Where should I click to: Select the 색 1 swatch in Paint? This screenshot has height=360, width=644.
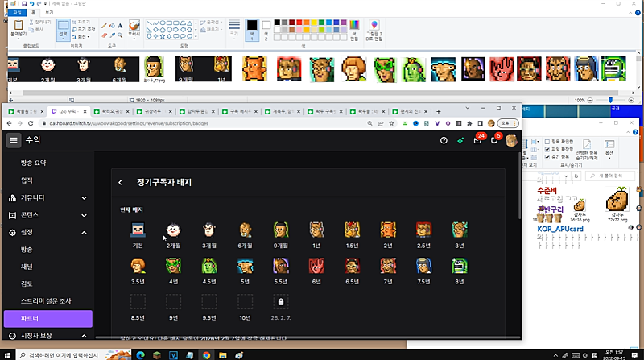click(x=252, y=30)
